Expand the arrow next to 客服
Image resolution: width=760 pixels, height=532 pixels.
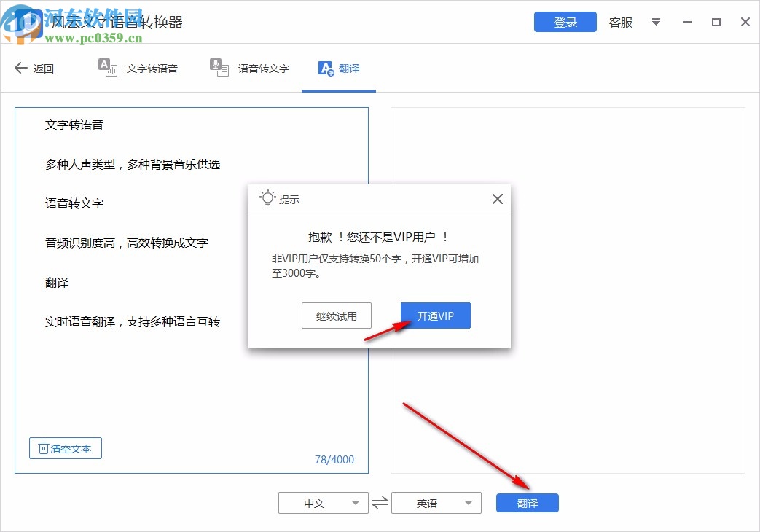(656, 23)
